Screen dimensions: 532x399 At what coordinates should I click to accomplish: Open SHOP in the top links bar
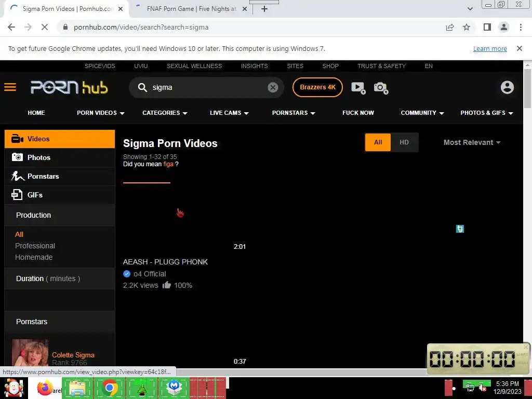coord(330,66)
